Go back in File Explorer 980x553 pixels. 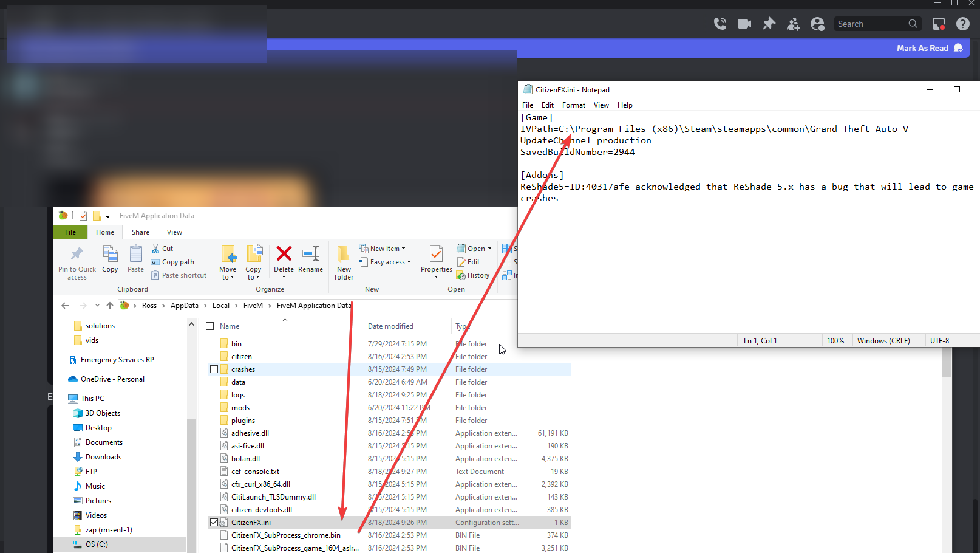[65, 306]
